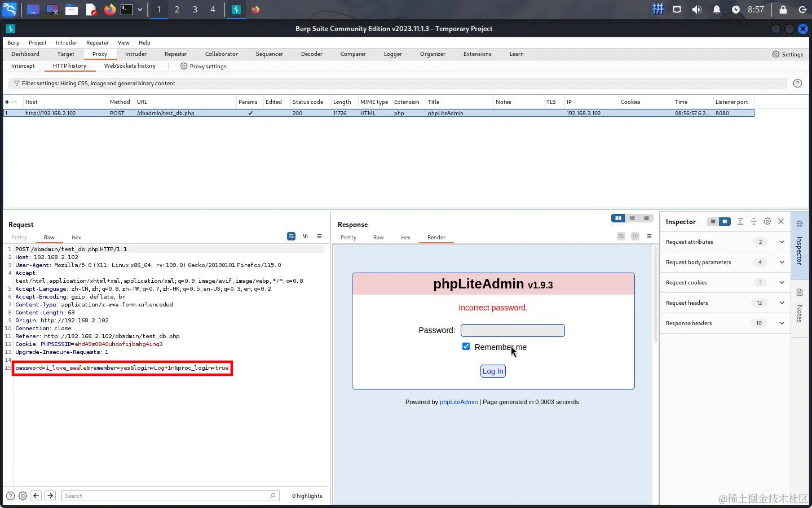The height and width of the screenshot is (508, 812).
Task: Open the notifications bell in the tray
Action: [717, 10]
